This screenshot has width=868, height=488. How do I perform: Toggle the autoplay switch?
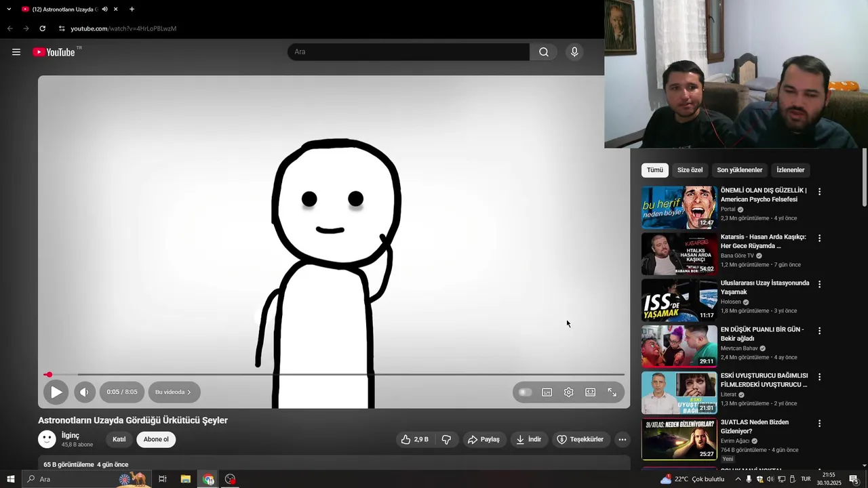[x=525, y=392]
